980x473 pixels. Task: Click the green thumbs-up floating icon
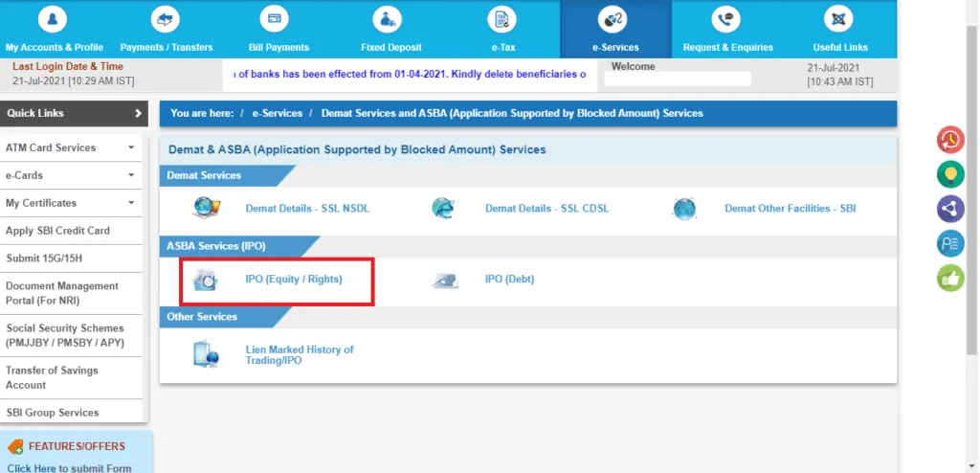[950, 279]
